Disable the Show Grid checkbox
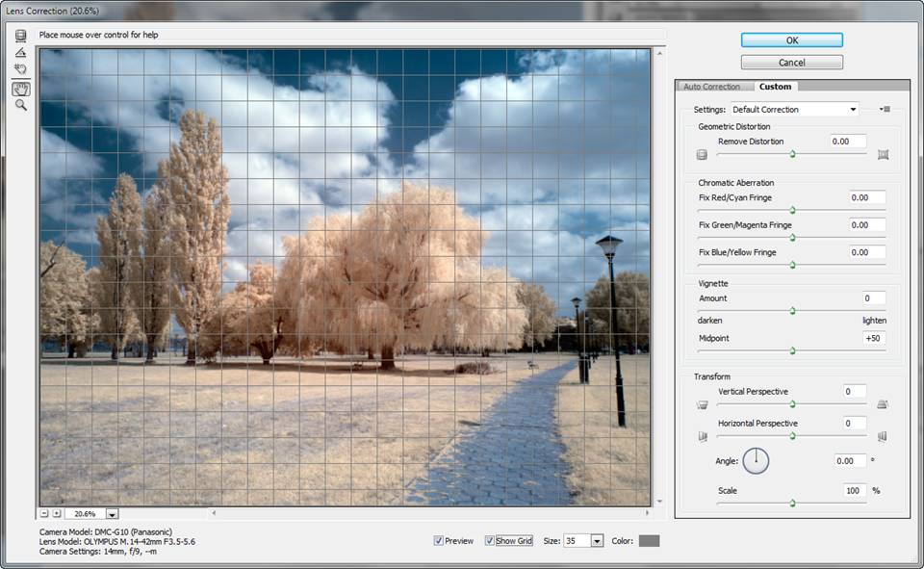This screenshot has width=924, height=569. tap(490, 541)
